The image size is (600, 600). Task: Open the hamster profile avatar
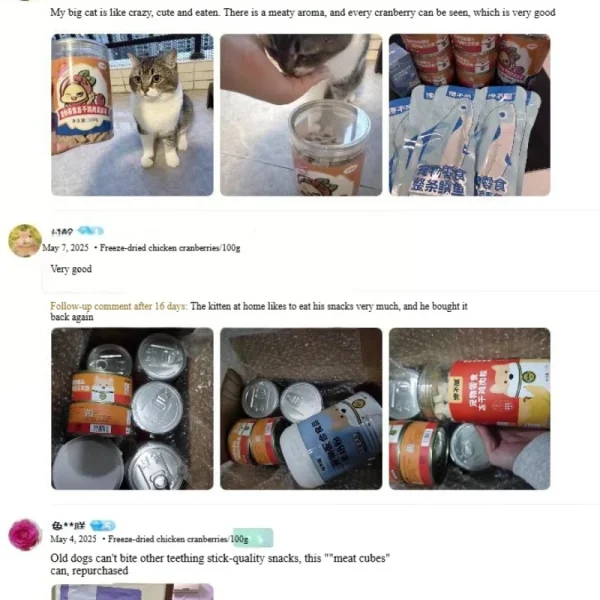pos(25,241)
